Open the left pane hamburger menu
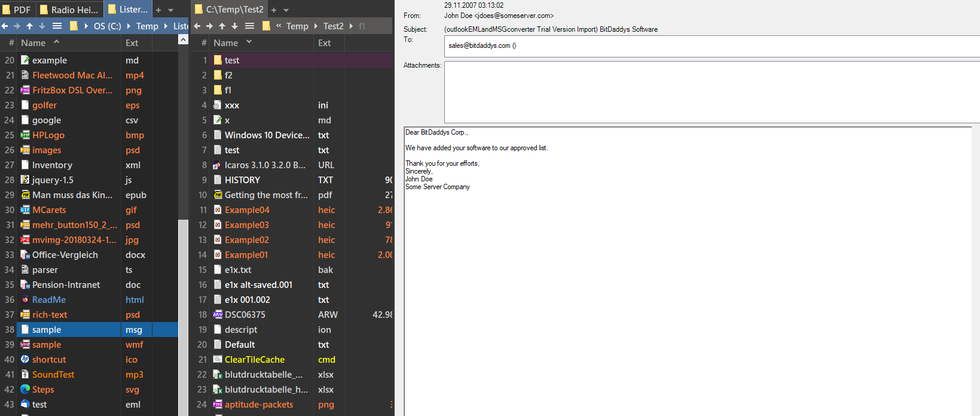This screenshot has height=416, width=980. click(x=57, y=26)
